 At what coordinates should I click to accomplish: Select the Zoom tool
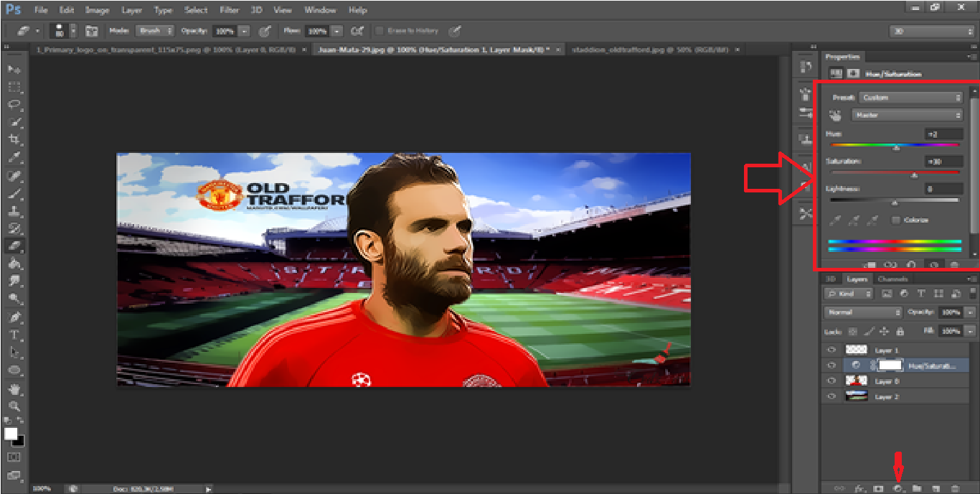(x=14, y=406)
